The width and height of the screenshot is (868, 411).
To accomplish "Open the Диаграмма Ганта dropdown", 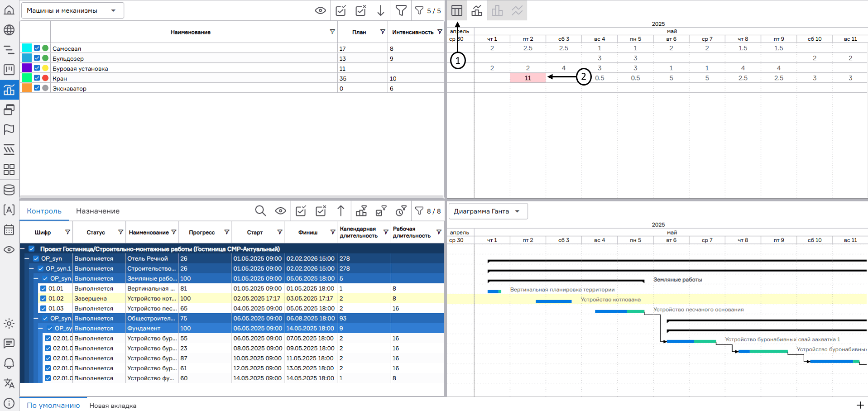I will pyautogui.click(x=488, y=211).
